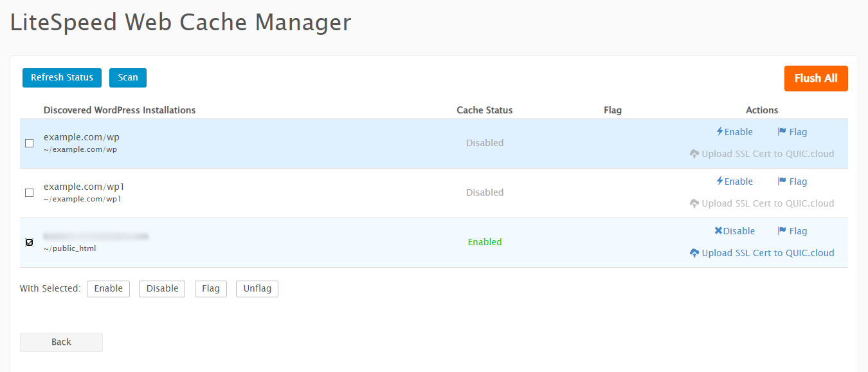Click the orange Flush All button

(x=816, y=79)
